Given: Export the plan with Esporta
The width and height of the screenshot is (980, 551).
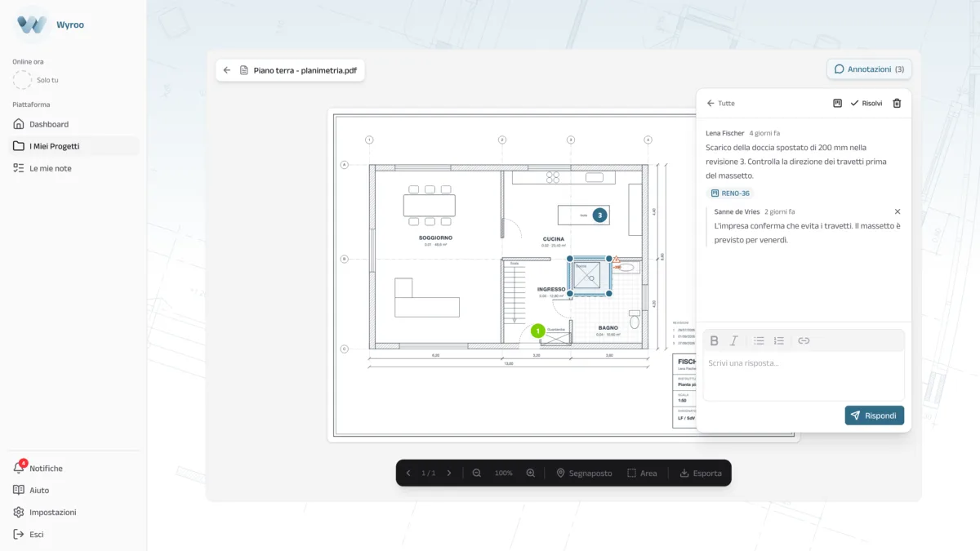Looking at the screenshot, I should tap(701, 473).
